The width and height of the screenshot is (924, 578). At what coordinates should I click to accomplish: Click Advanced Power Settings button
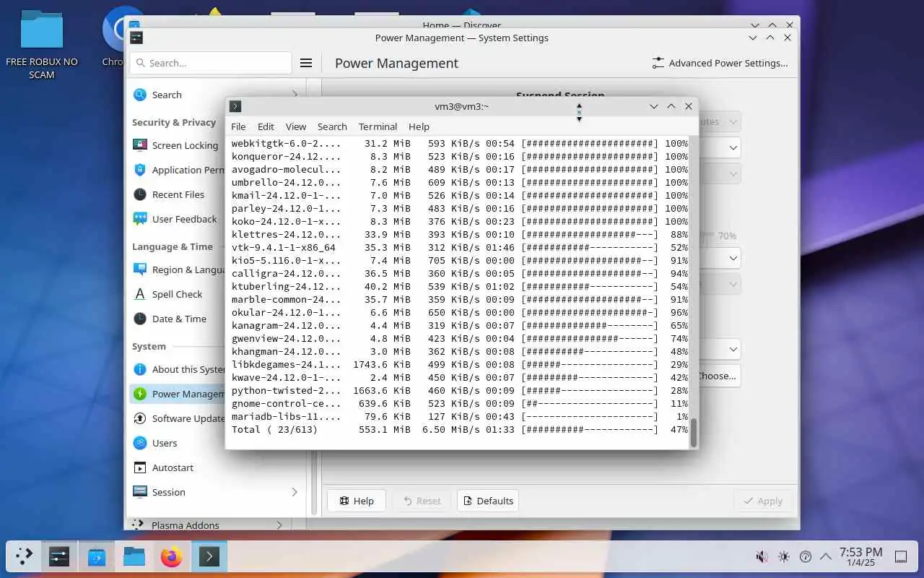point(720,63)
